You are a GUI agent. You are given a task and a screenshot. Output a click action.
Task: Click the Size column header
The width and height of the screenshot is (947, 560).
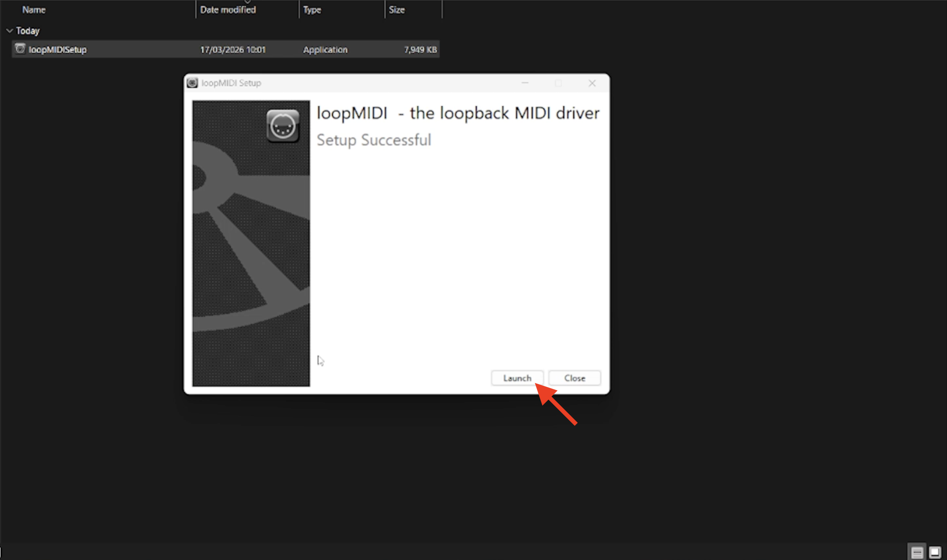tap(397, 9)
